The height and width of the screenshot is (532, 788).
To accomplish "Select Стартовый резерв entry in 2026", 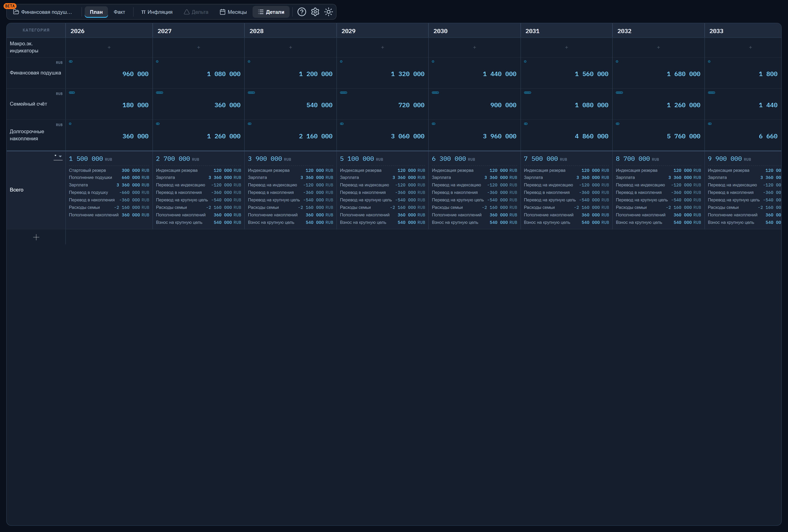I will [109, 170].
